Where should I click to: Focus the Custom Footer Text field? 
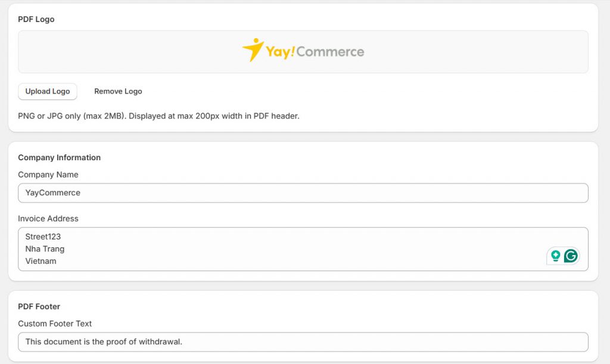click(303, 342)
